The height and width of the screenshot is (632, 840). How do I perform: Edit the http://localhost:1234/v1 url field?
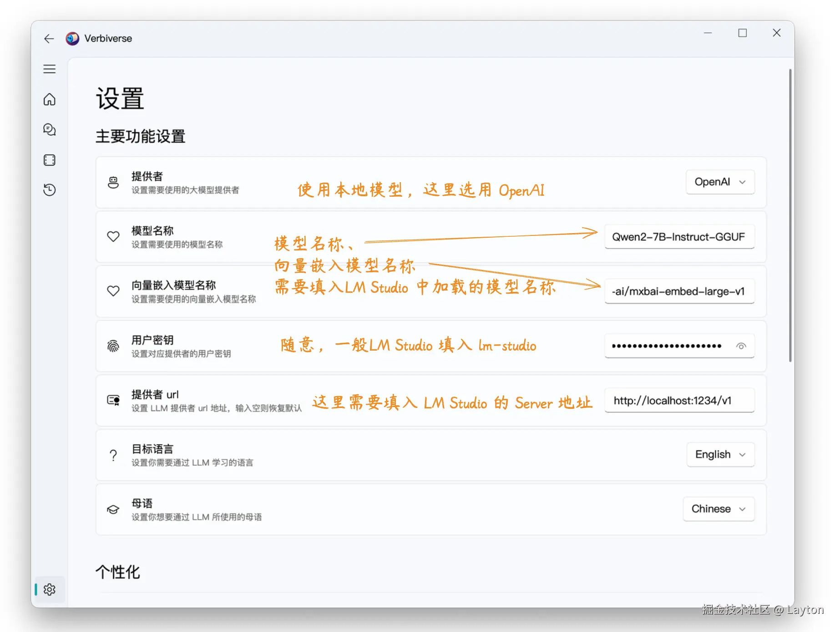pos(679,401)
